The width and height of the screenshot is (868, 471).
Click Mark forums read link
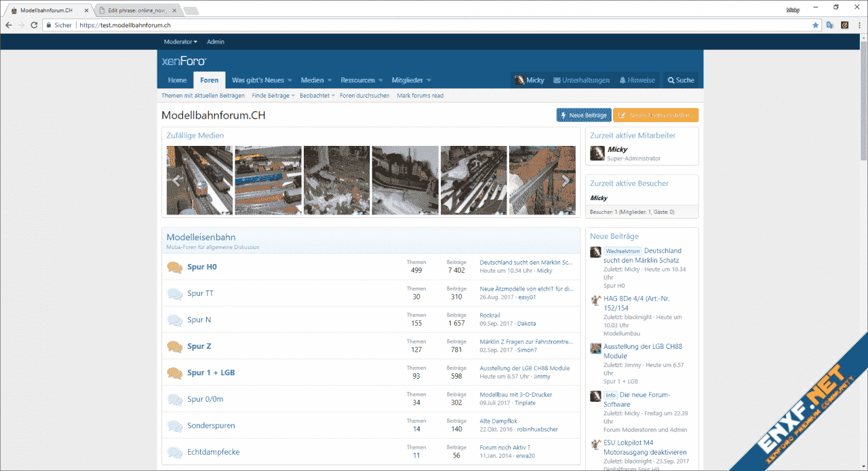pyautogui.click(x=420, y=96)
